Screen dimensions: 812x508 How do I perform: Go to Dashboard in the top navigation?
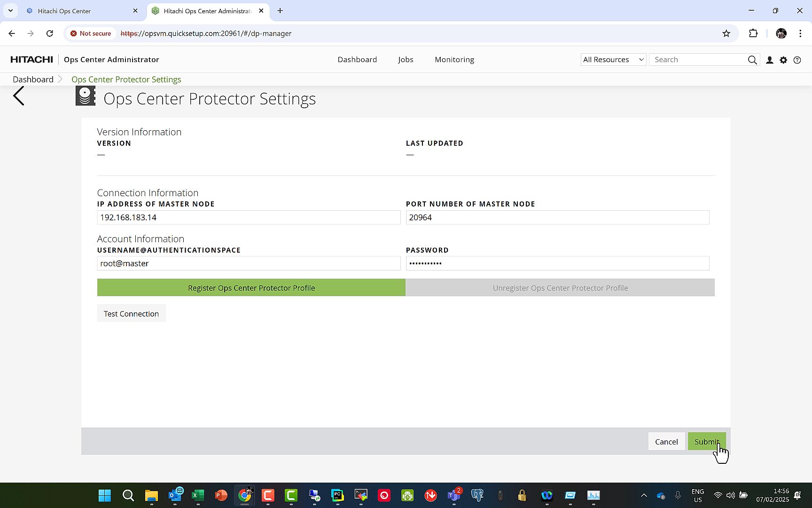tap(357, 60)
